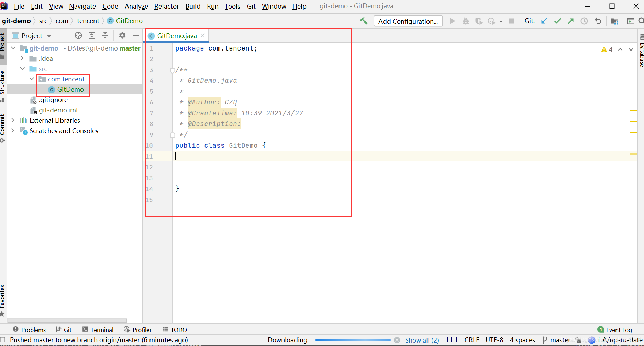The image size is (644, 346).
Task: Click Expand All icon in Project panel
Action: (92, 35)
